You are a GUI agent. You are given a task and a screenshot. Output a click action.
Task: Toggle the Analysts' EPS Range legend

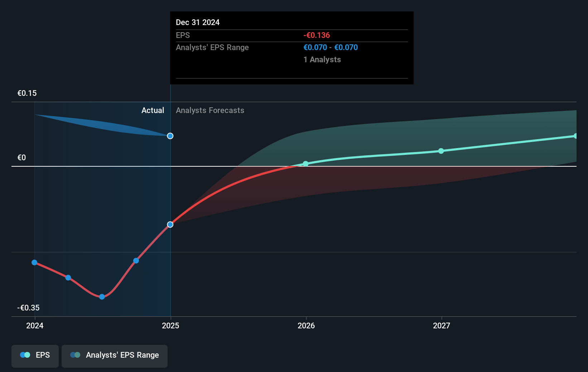(115, 356)
